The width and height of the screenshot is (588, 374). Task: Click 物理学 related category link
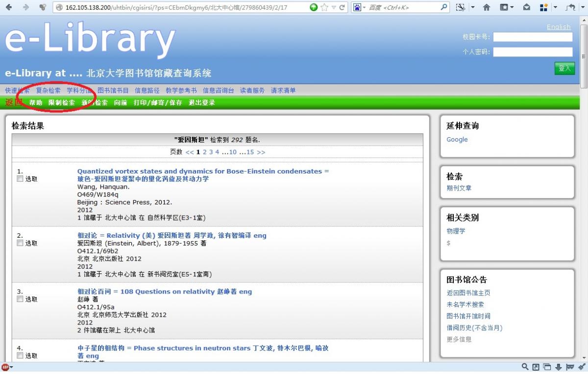[456, 231]
